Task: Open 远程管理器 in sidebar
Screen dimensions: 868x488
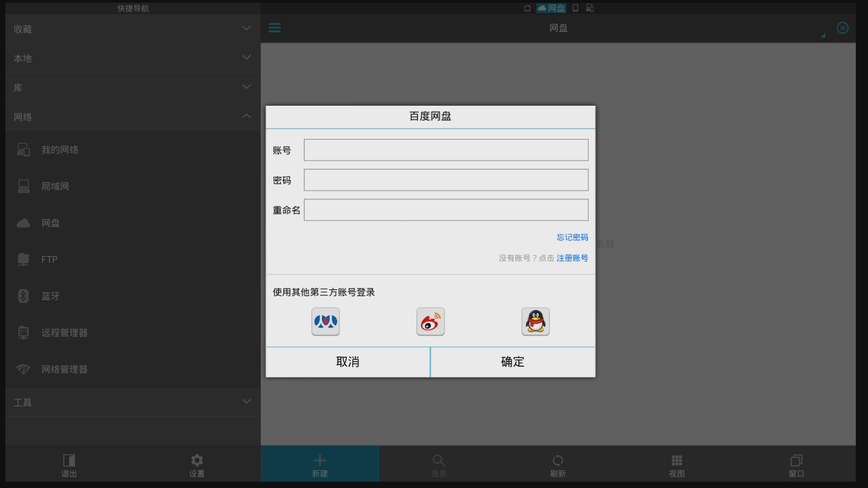Action: (x=133, y=333)
